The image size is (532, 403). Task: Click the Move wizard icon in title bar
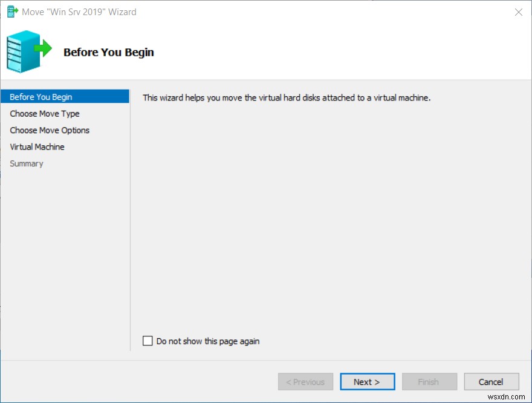(11, 11)
